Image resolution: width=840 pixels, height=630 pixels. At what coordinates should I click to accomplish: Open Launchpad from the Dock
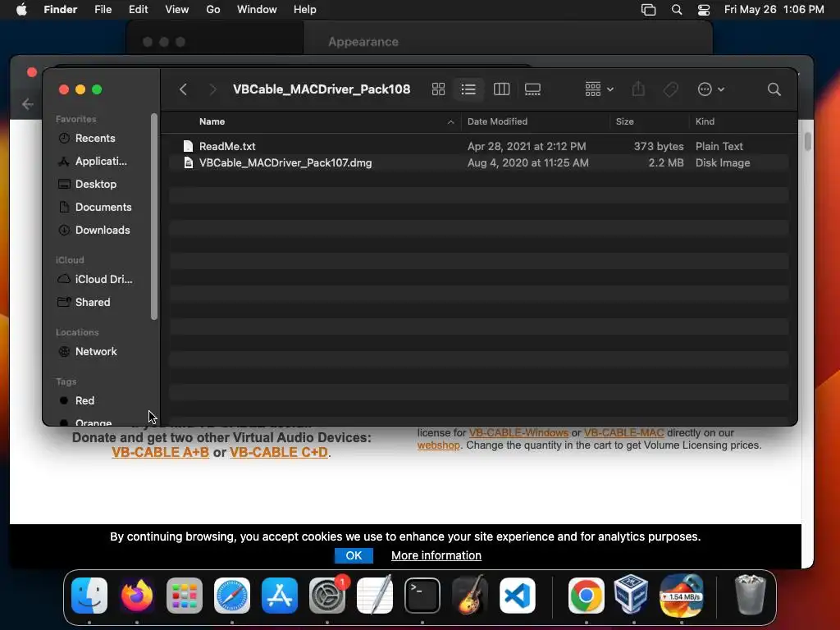[185, 596]
